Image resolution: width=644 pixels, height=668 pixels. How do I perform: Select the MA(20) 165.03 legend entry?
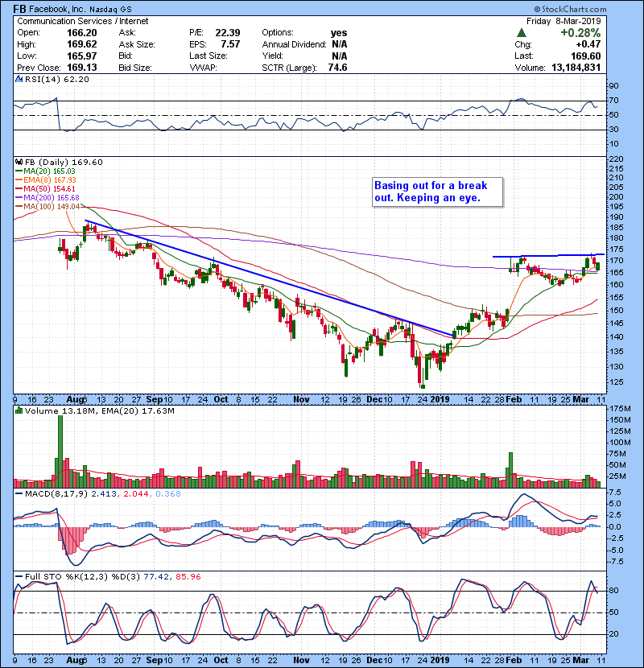point(45,171)
